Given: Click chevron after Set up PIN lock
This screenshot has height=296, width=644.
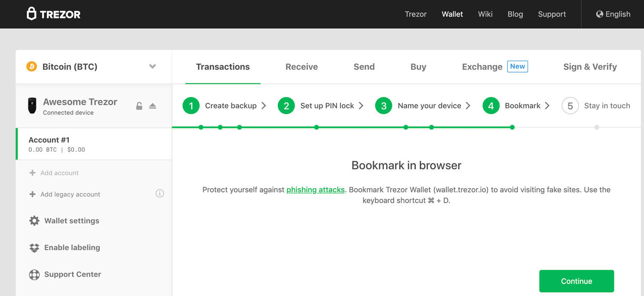Looking at the screenshot, I should click(x=361, y=106).
